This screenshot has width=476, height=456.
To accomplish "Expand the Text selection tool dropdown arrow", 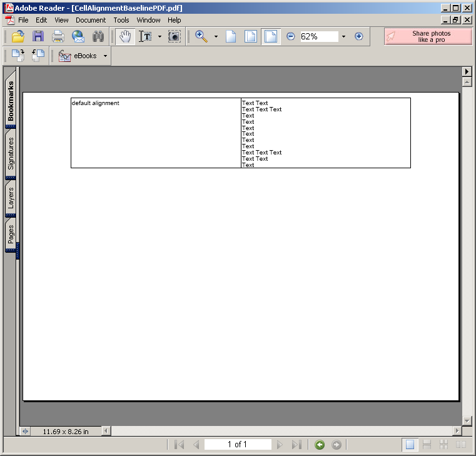I will pyautogui.click(x=160, y=37).
